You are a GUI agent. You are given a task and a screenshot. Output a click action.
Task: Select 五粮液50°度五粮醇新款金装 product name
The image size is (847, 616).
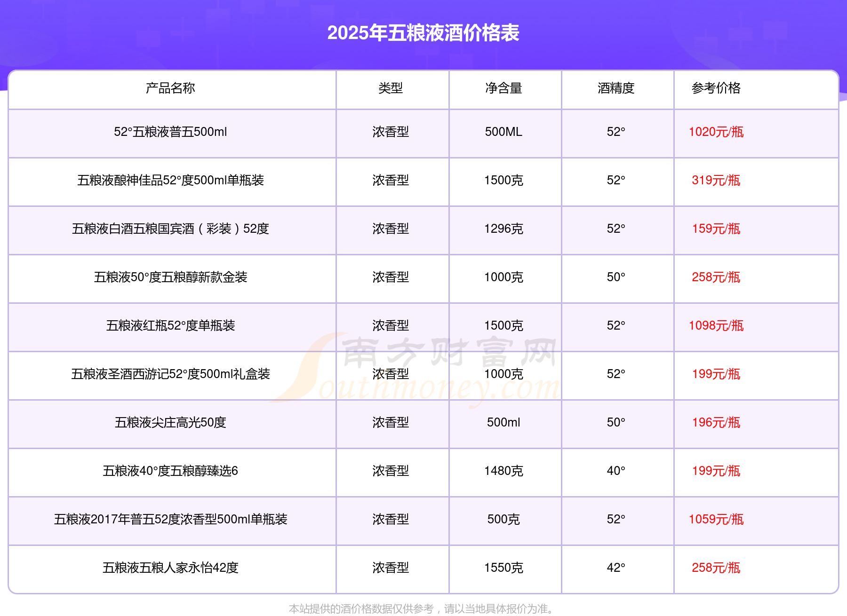(170, 277)
